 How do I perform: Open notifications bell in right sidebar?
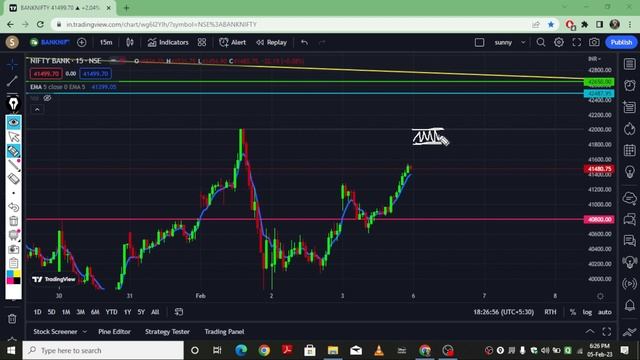tap(629, 305)
